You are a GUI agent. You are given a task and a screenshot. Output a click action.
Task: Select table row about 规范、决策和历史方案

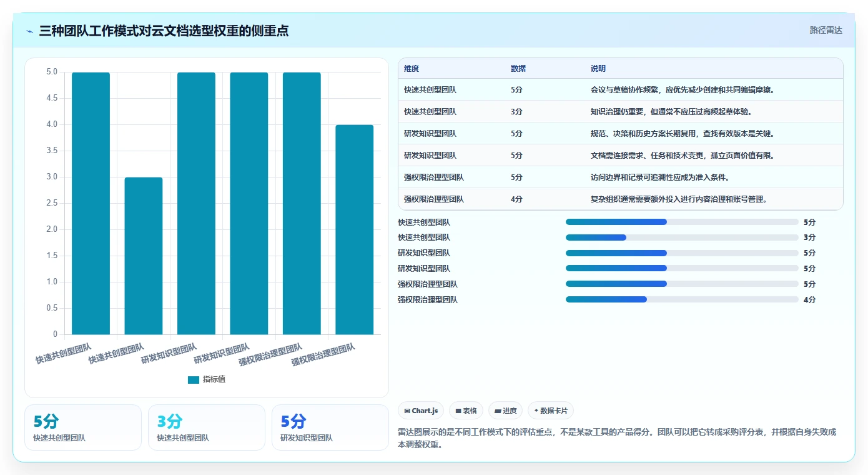[x=620, y=134]
